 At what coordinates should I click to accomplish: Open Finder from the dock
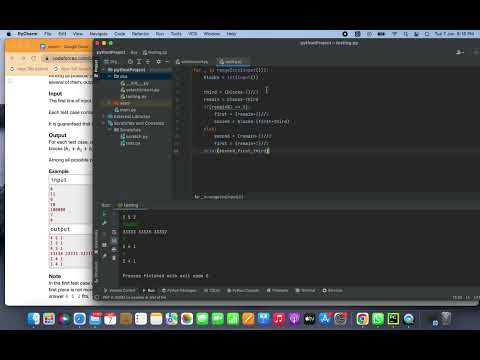[34, 319]
